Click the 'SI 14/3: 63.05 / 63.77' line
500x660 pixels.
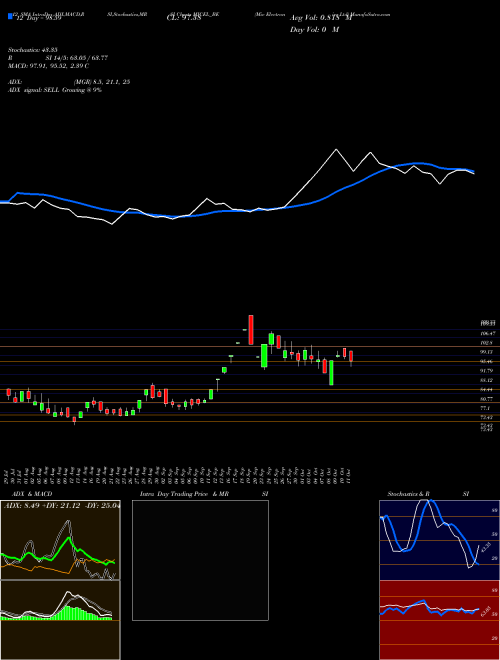tap(77, 58)
